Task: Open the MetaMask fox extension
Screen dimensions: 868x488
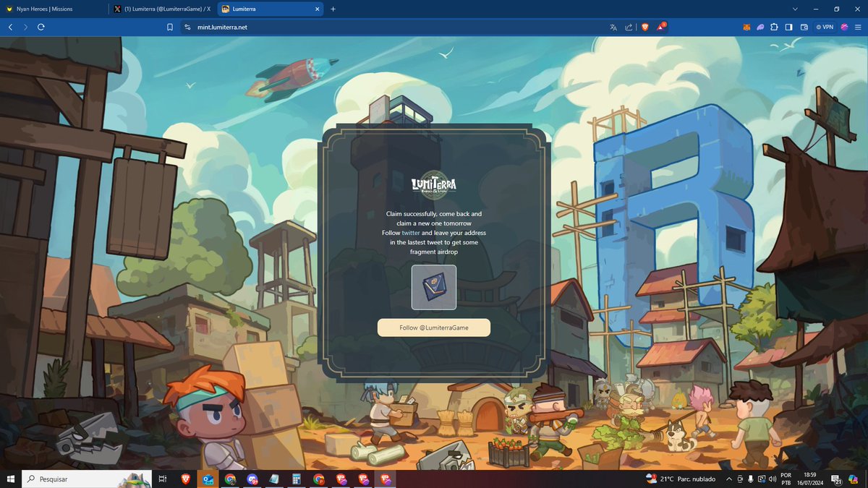Action: tap(746, 27)
